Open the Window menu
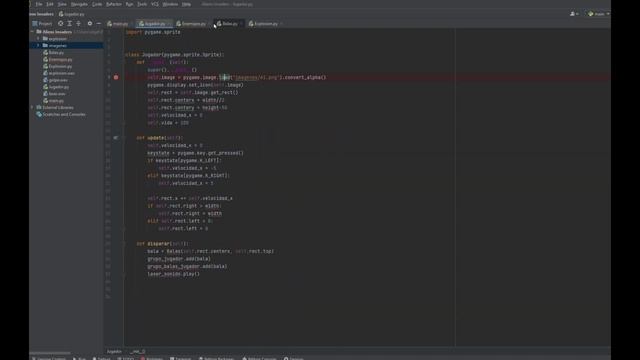 click(170, 4)
